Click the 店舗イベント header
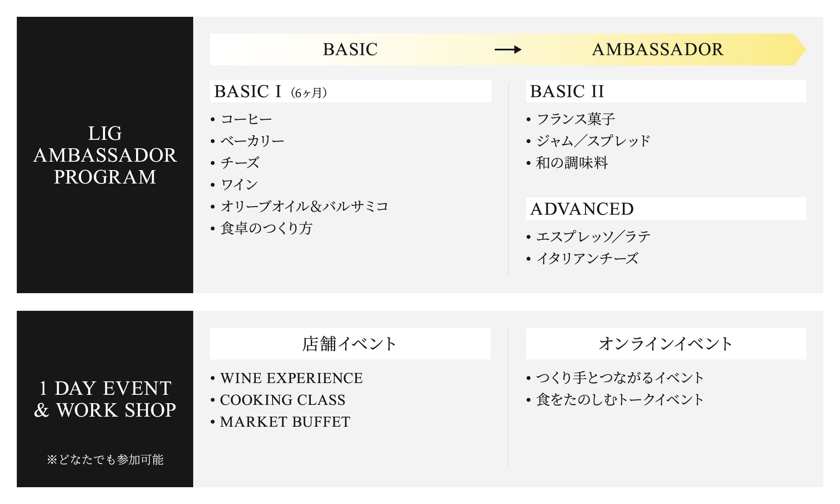The width and height of the screenshot is (840, 504). [x=350, y=344]
